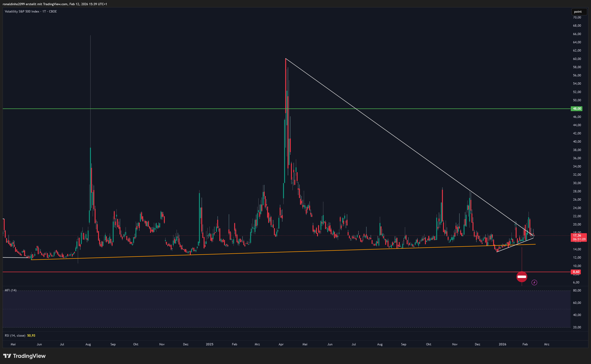Click the 70,00 price axis value
The image size is (591, 364).
click(577, 17)
